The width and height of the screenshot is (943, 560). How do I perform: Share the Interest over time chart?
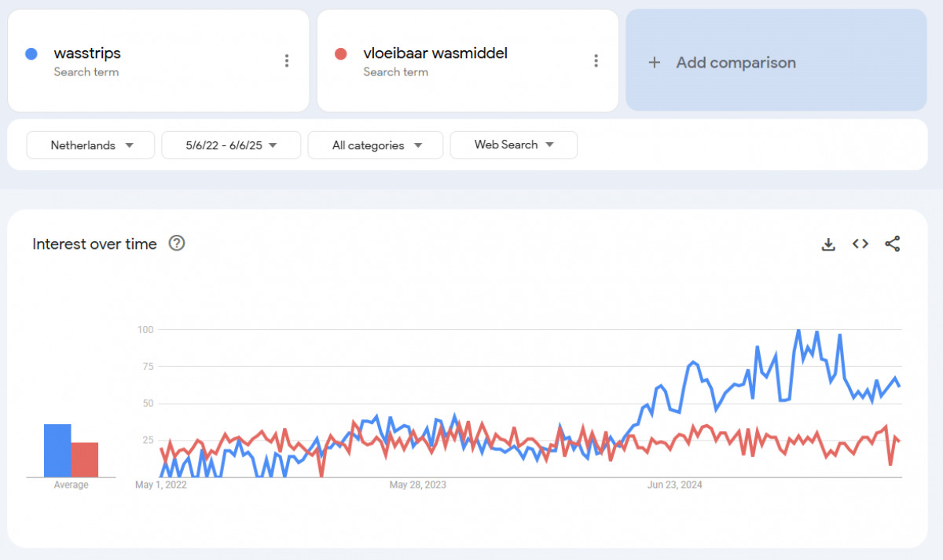tap(893, 244)
